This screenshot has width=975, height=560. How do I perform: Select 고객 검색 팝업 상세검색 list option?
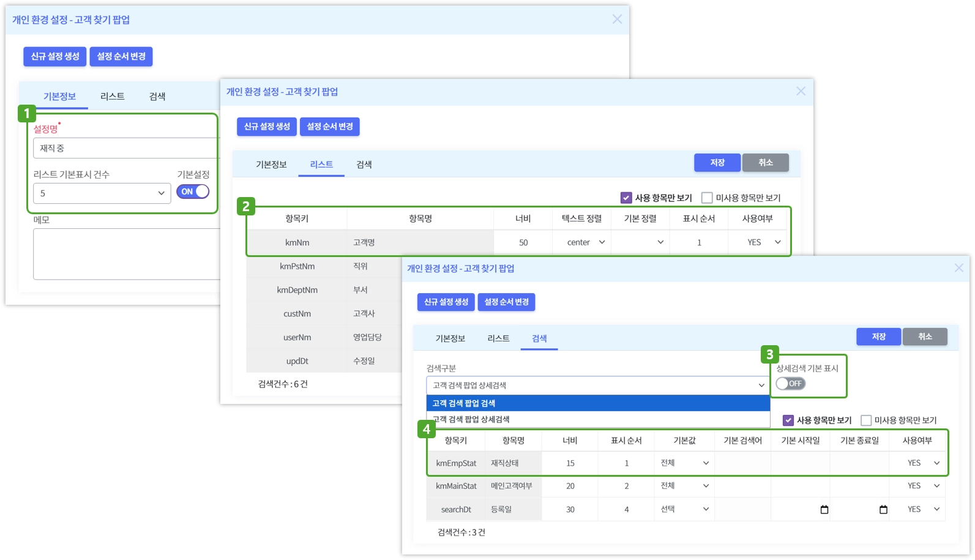pyautogui.click(x=598, y=419)
